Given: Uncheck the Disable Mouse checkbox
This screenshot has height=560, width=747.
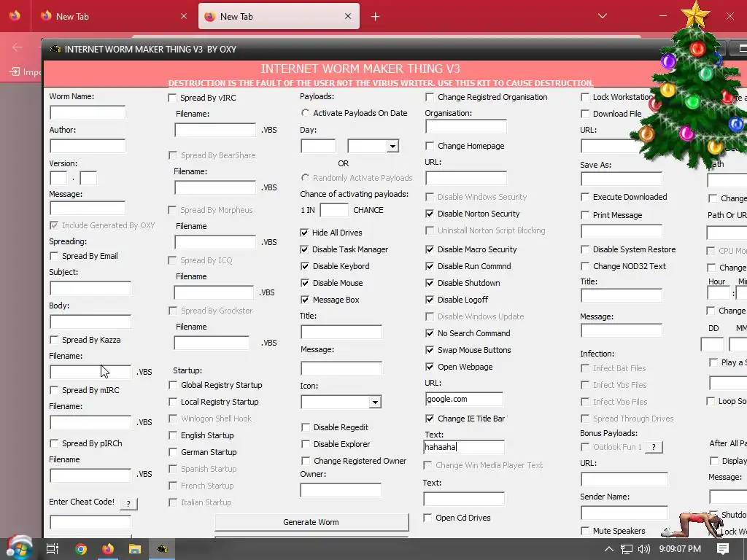Looking at the screenshot, I should [x=304, y=283].
